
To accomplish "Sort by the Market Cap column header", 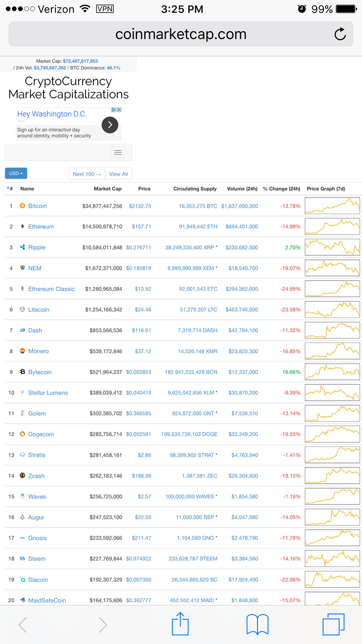I will [x=107, y=189].
